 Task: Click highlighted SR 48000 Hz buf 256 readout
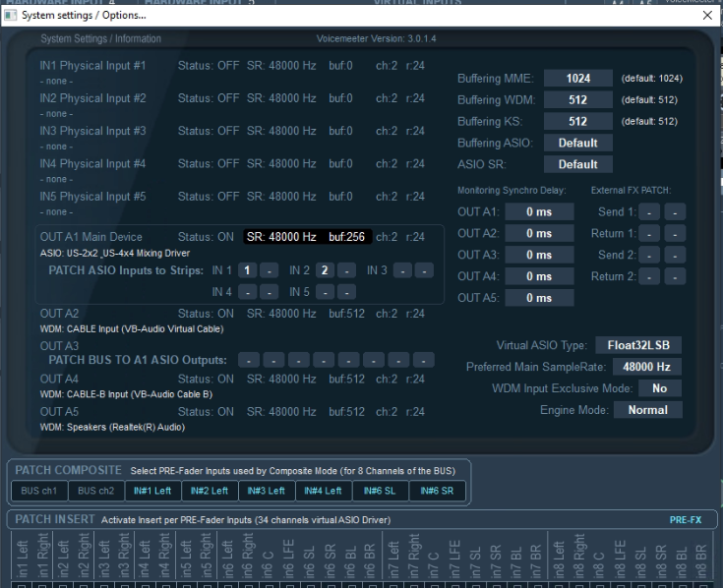click(307, 237)
